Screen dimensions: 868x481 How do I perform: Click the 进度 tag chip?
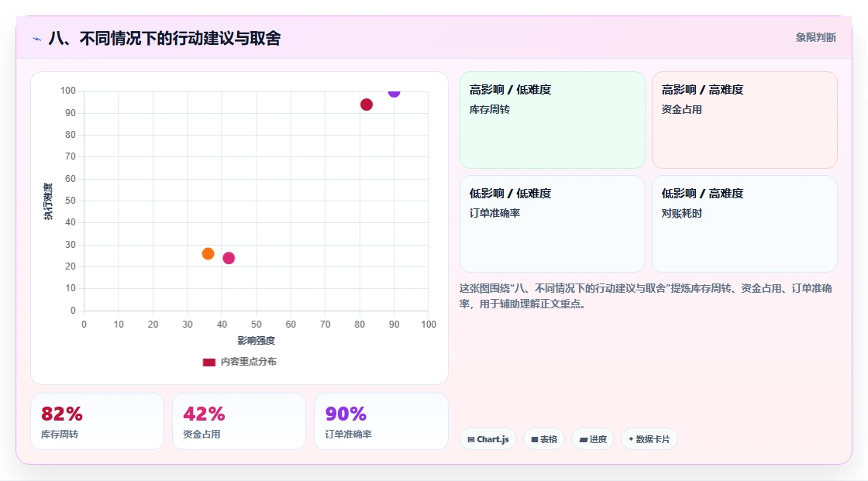pos(593,439)
